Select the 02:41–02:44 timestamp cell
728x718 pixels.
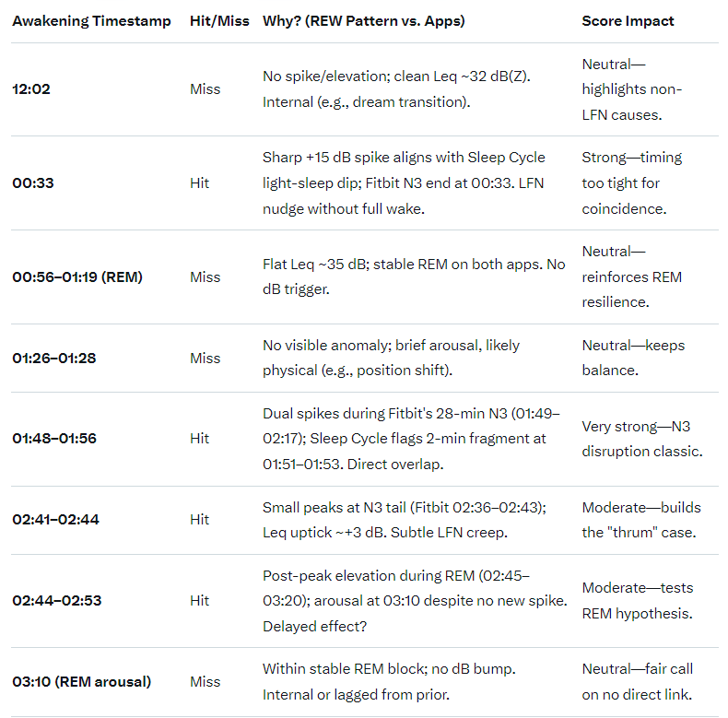point(55,520)
